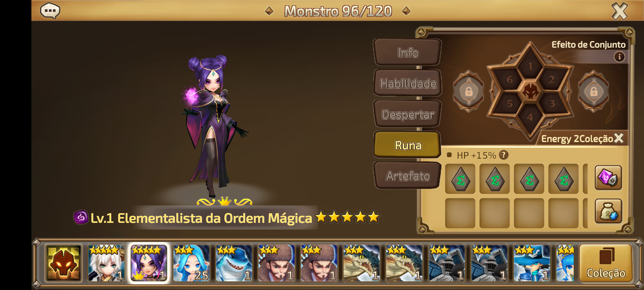Click the HP +15% question mark help icon
This screenshot has width=644, height=290.
point(503,155)
